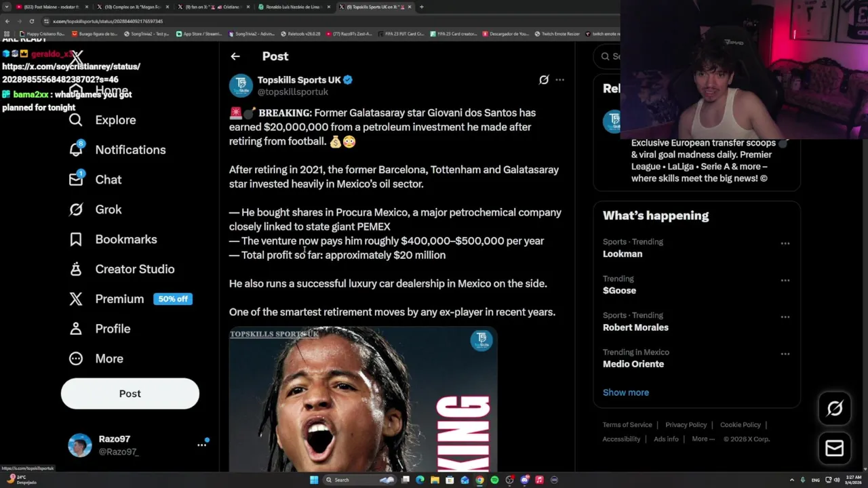Open Discord from the taskbar
This screenshot has height=488, width=868.
[x=524, y=480]
